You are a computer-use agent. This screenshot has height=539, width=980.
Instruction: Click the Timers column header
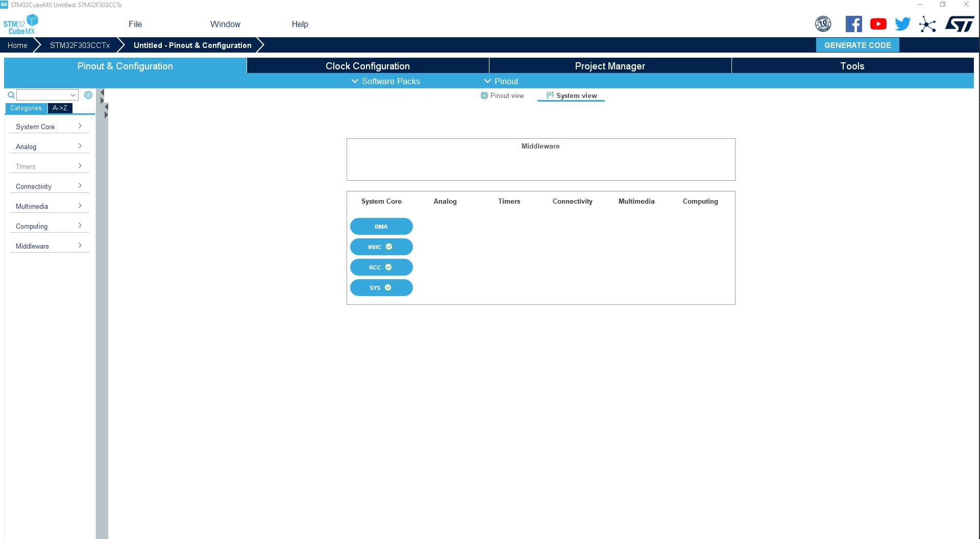(509, 201)
